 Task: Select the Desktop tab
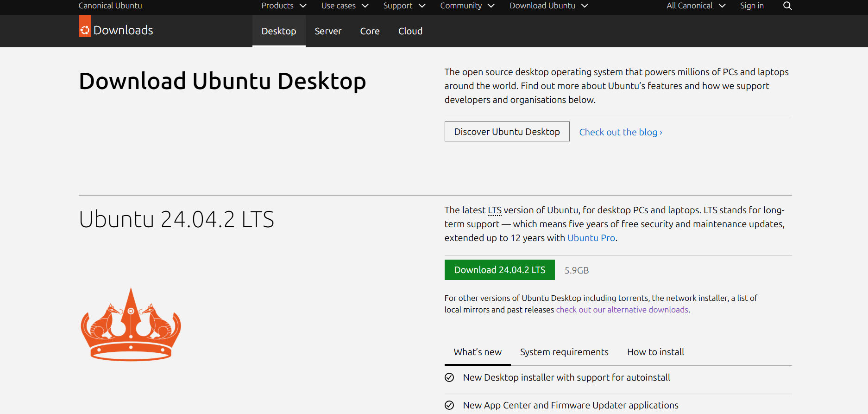279,31
